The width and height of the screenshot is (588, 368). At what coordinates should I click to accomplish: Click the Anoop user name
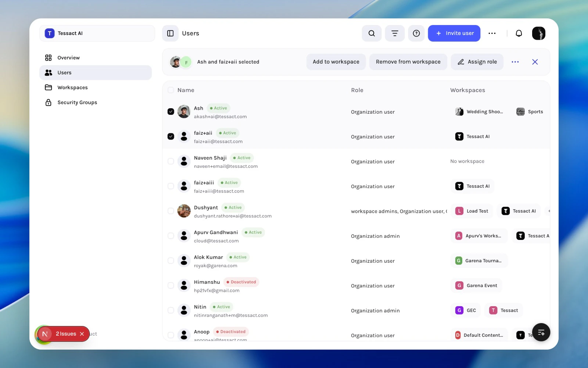tap(202, 332)
